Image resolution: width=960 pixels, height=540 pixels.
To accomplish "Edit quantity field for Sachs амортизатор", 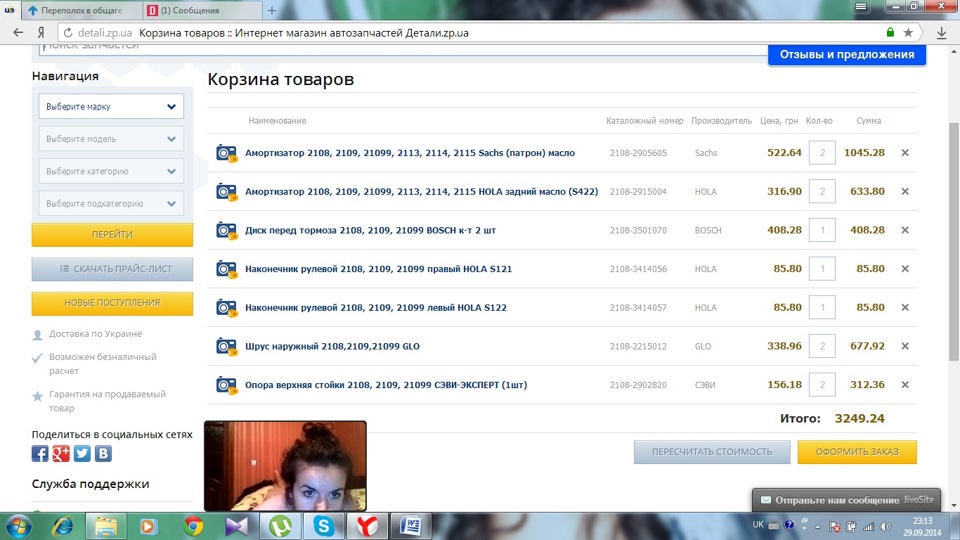I will 822,152.
